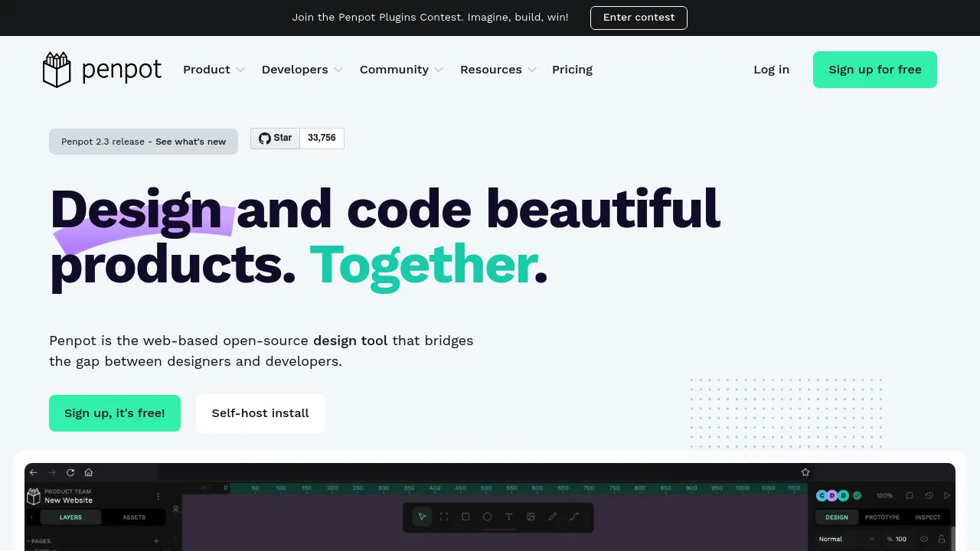The width and height of the screenshot is (980, 551).
Task: Click the Penpot logo in the header
Action: [x=102, y=70]
